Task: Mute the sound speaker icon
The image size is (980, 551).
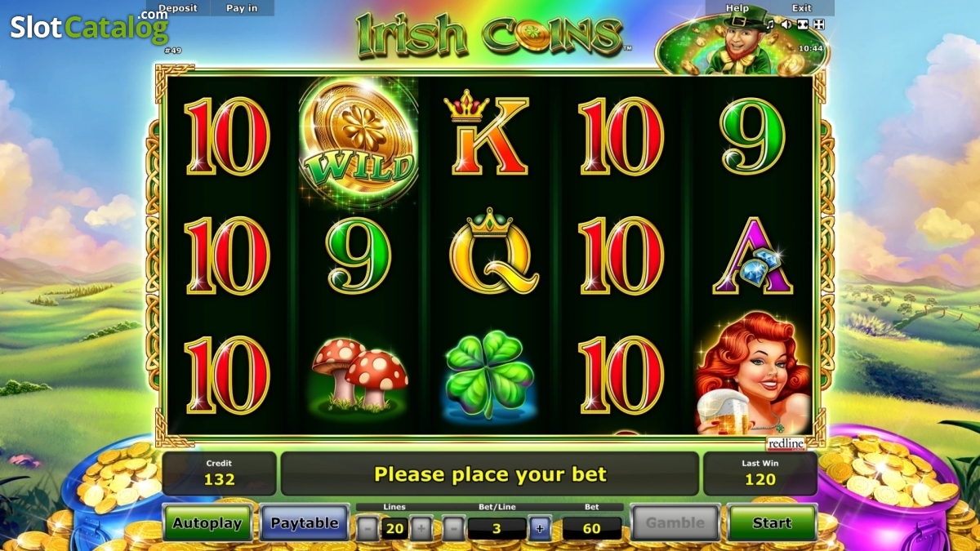Action: pos(787,24)
